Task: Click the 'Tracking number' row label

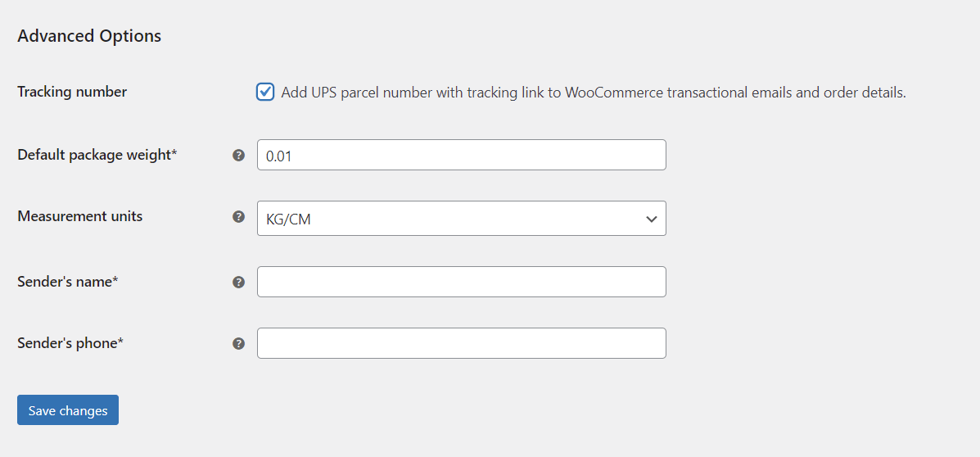Action: [x=72, y=92]
